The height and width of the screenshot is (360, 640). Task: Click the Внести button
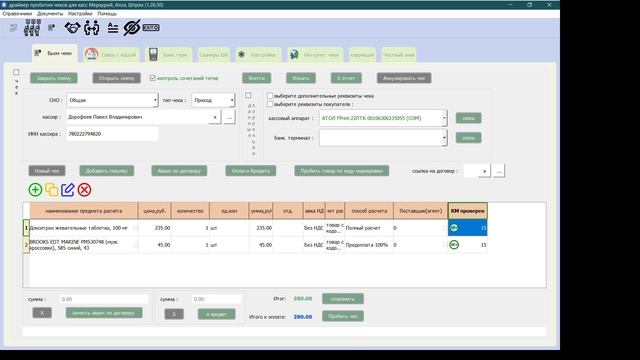point(257,78)
